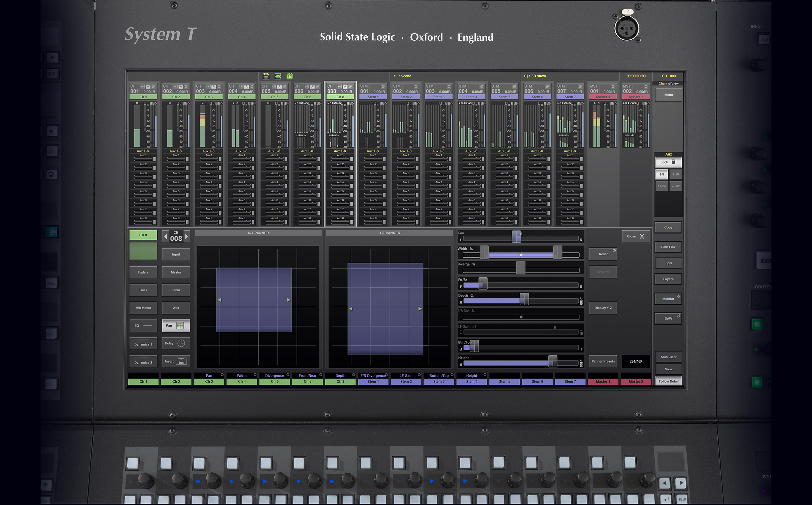Click the Path Link button
812x505 pixels.
coord(668,247)
